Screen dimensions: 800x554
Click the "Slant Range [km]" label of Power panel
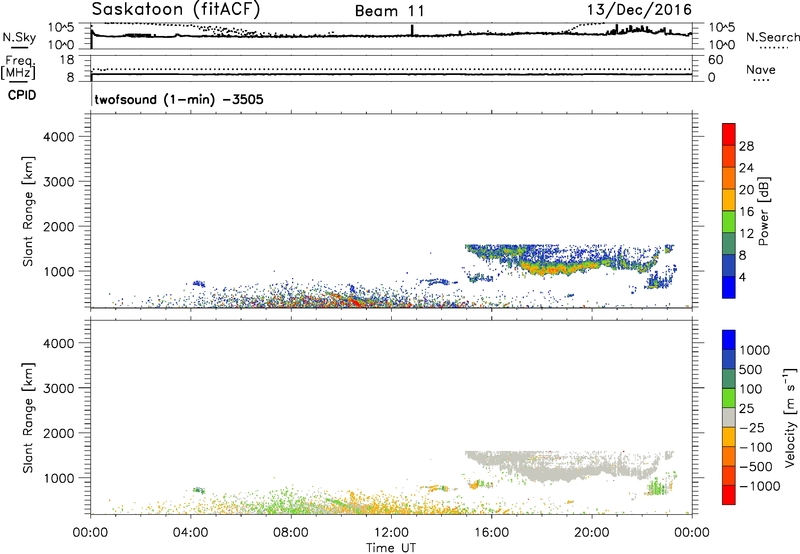pyautogui.click(x=28, y=211)
